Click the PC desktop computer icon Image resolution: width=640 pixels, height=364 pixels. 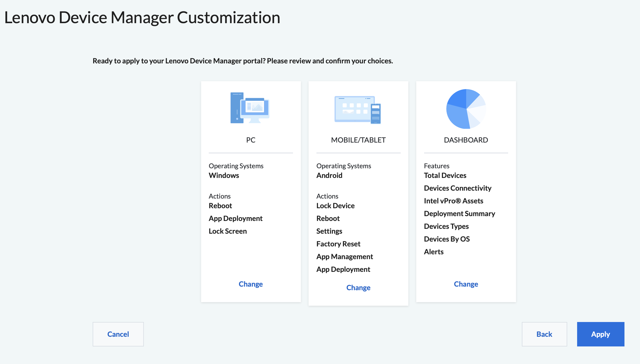coord(250,108)
